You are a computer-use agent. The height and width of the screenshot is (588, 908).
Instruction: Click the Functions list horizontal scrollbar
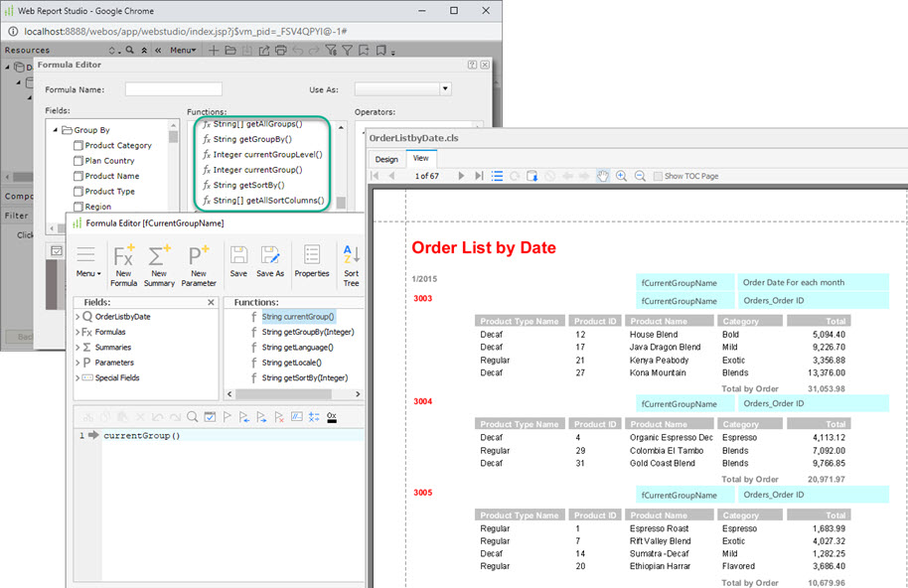pyautogui.click(x=284, y=394)
